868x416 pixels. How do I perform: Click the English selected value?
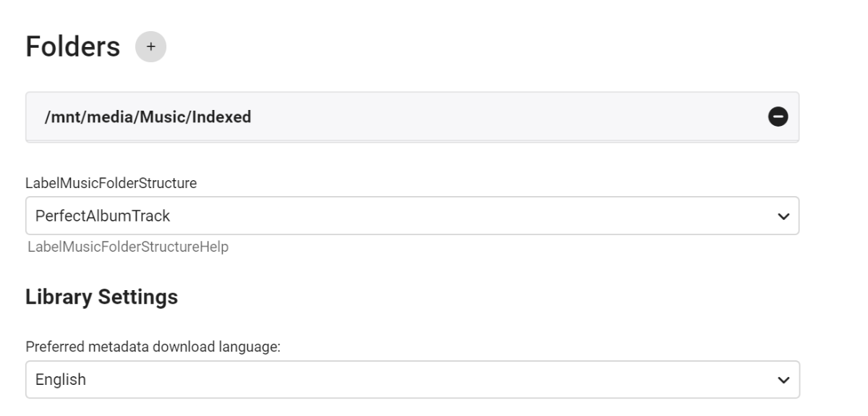pos(61,380)
